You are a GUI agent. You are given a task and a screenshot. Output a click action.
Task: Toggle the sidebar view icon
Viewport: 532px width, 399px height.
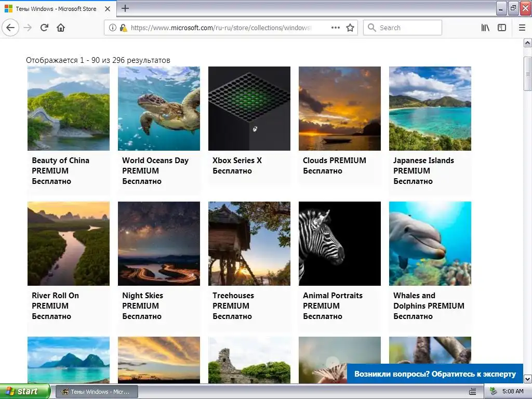click(x=502, y=28)
